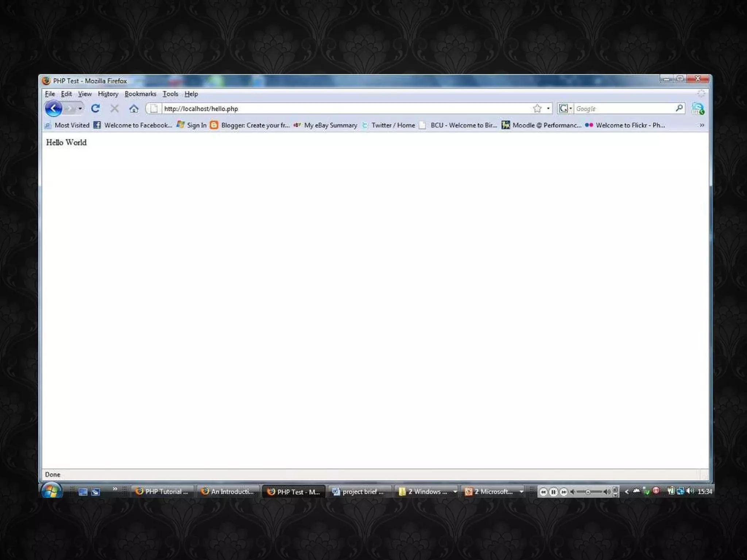The image size is (747, 560).
Task: Click the URL http://localhost/hello.php
Action: pos(201,109)
